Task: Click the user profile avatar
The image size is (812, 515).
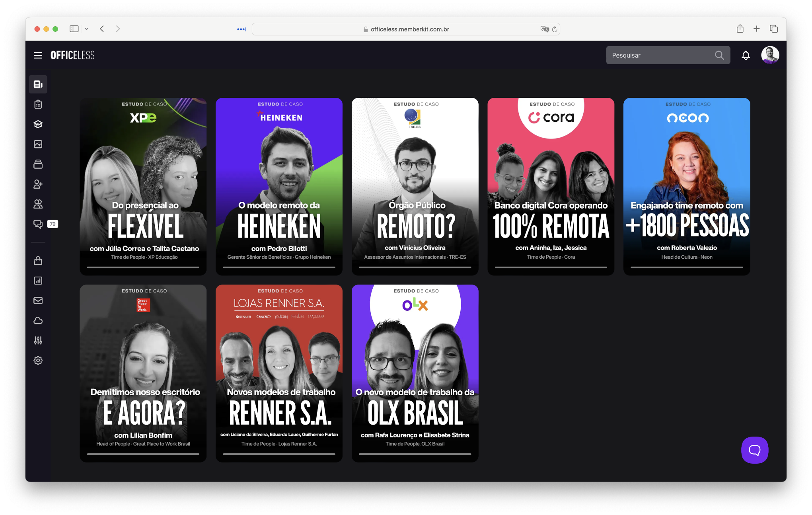Action: (x=770, y=55)
